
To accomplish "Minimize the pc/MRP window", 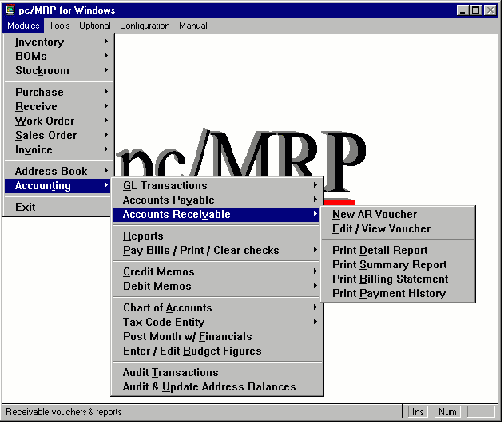I will tap(462, 10).
